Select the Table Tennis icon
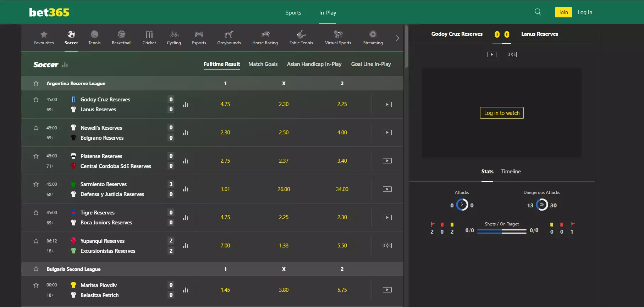Viewport: 644px width, 307px height. pos(301,34)
